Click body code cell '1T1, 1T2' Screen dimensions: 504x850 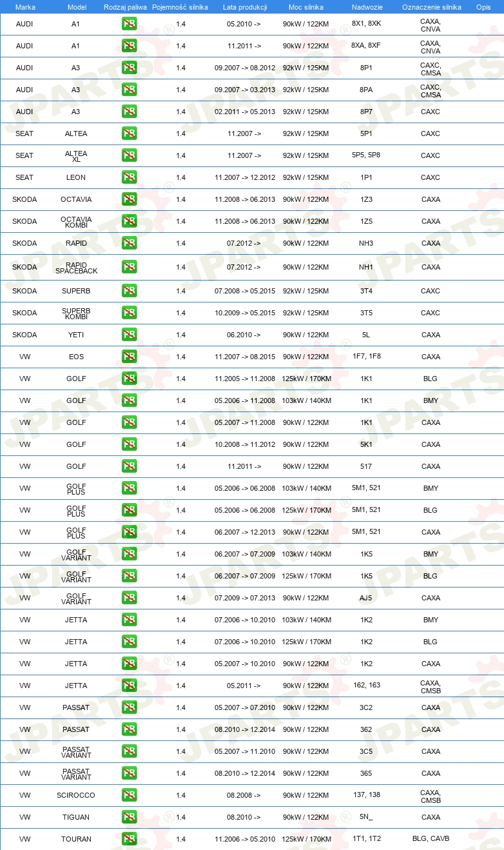(x=367, y=838)
